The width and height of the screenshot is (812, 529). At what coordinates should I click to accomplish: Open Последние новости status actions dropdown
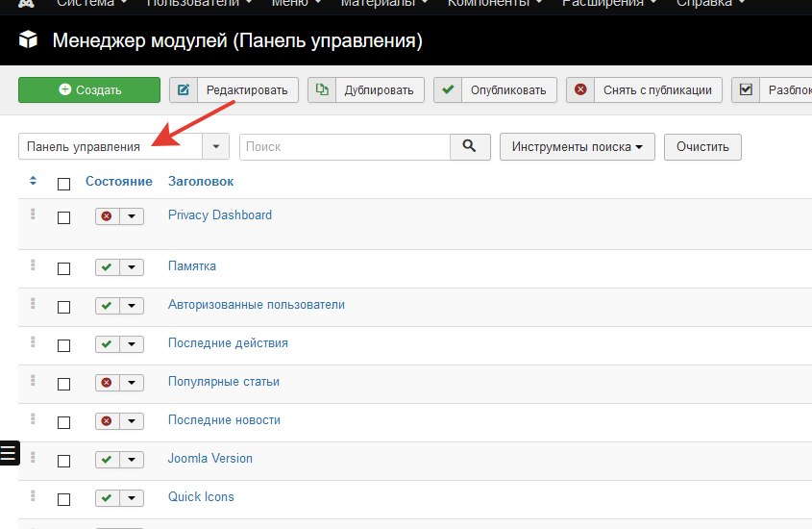click(x=132, y=420)
